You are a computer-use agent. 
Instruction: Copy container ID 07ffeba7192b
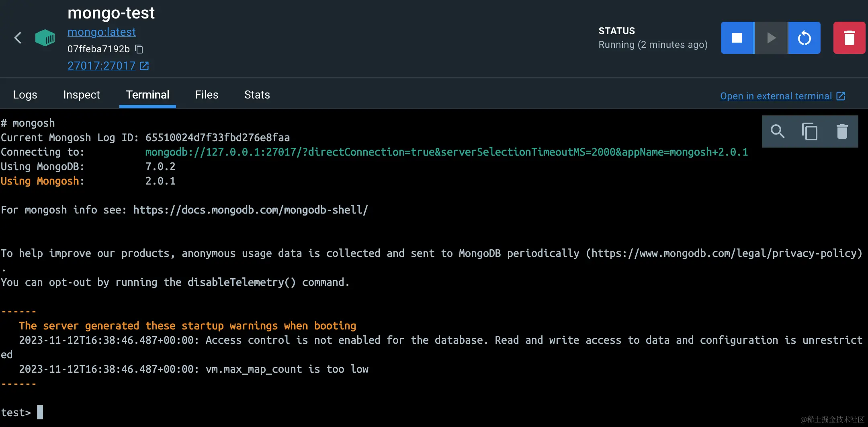[139, 49]
